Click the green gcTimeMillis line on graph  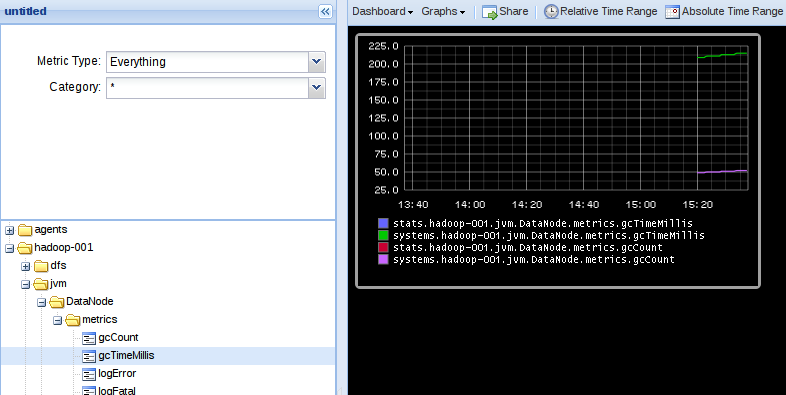point(722,55)
